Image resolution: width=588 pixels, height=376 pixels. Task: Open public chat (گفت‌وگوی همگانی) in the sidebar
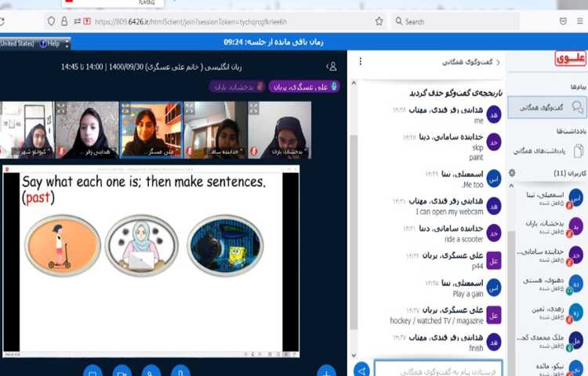[x=547, y=107]
